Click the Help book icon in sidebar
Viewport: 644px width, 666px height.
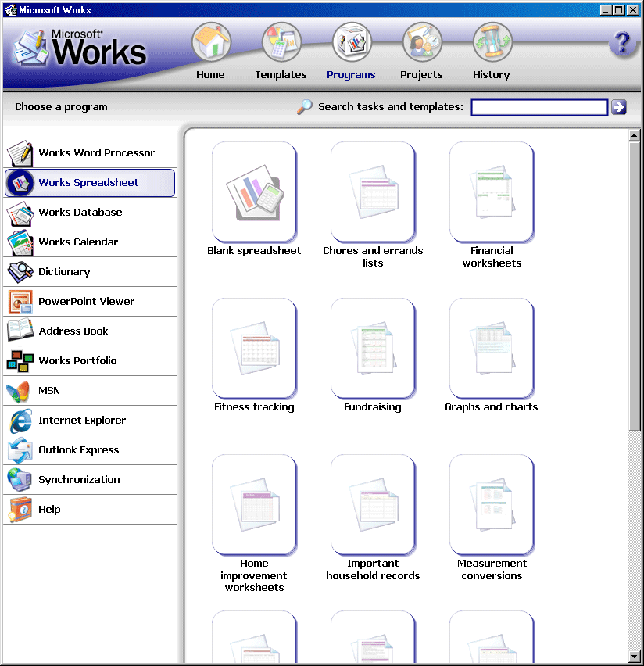(x=20, y=509)
